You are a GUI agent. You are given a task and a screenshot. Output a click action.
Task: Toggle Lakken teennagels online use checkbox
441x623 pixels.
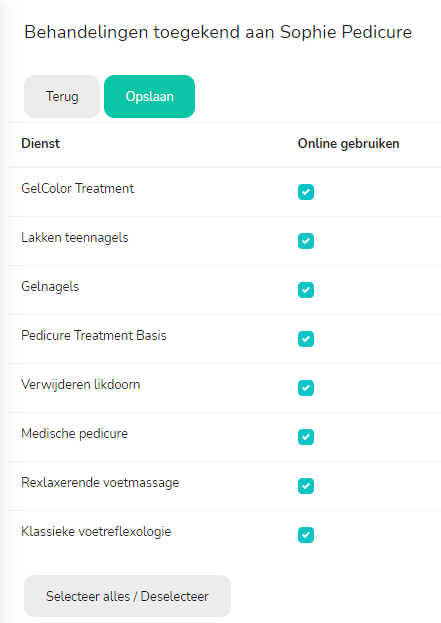[x=306, y=241]
